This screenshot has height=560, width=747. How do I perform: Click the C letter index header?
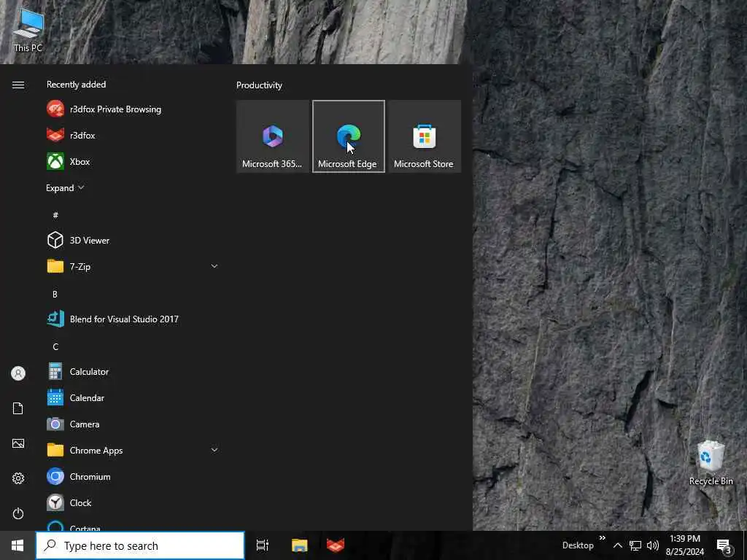pyautogui.click(x=55, y=346)
